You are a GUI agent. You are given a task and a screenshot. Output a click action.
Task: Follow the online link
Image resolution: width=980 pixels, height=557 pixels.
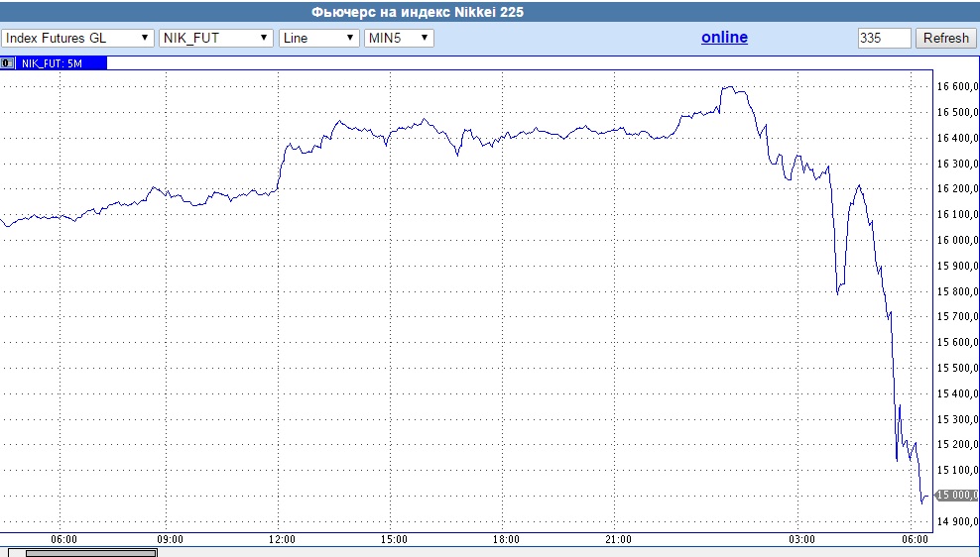724,38
